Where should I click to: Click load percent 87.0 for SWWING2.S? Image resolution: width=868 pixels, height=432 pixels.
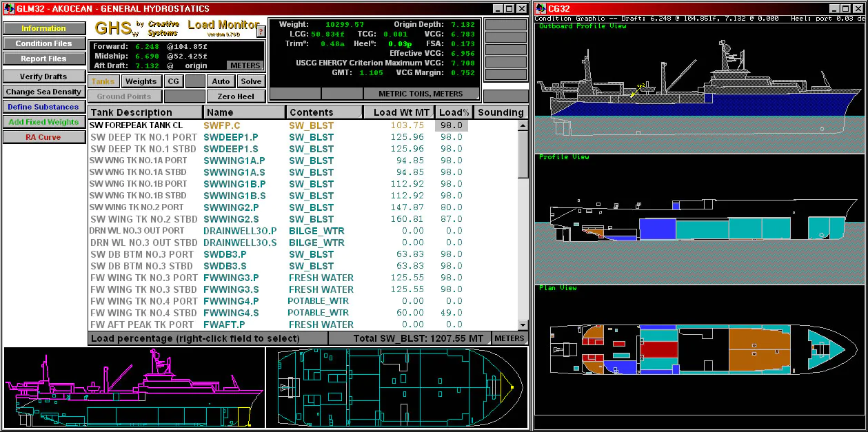(452, 219)
